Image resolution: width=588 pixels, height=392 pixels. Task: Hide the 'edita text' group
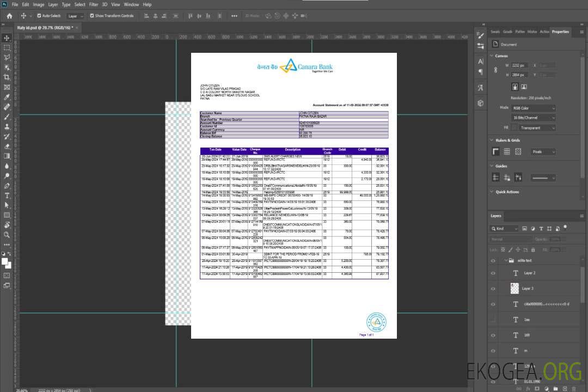pos(493,260)
